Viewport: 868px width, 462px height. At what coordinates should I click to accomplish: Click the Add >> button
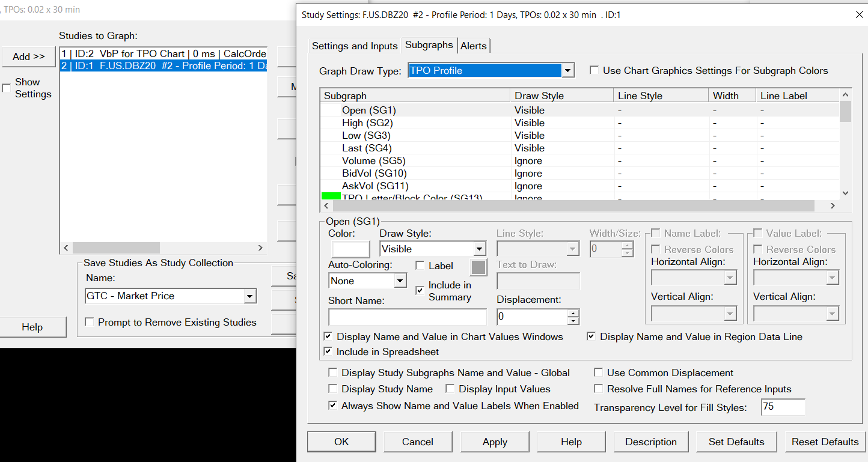(28, 56)
